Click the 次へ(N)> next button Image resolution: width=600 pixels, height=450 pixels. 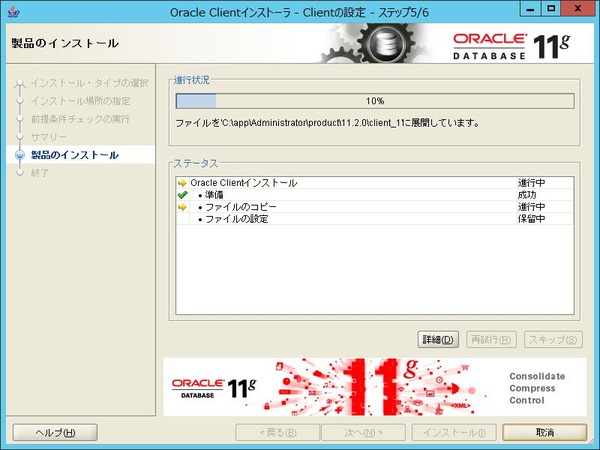pyautogui.click(x=364, y=432)
